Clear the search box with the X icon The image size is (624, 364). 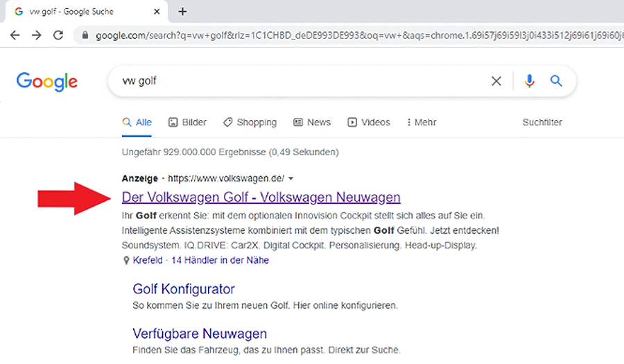pyautogui.click(x=496, y=81)
